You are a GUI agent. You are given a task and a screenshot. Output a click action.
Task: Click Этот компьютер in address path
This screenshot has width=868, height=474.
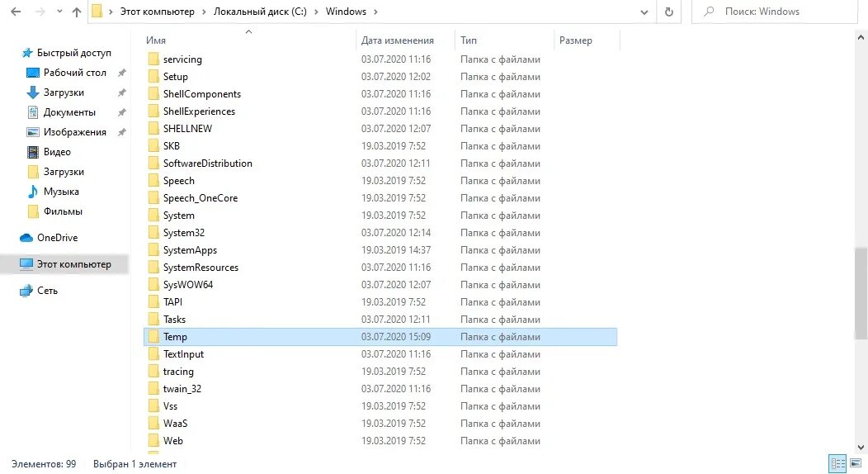[x=158, y=12]
